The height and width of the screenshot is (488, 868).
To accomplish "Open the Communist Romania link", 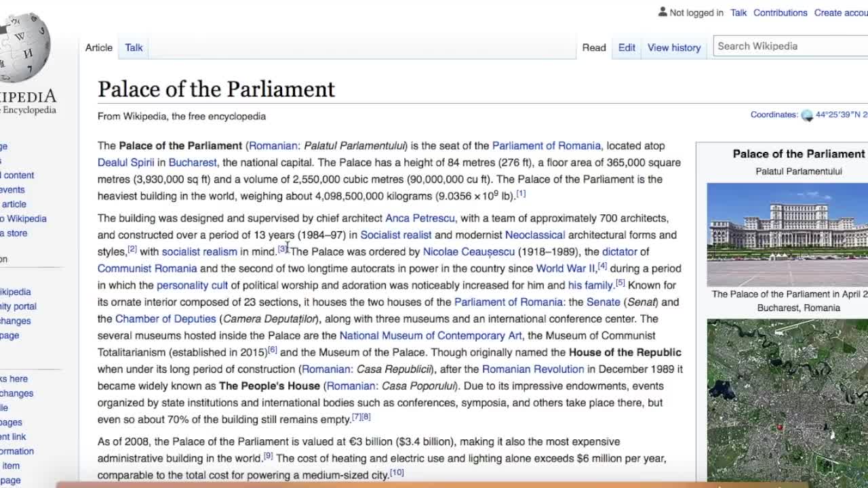I will pos(147,268).
